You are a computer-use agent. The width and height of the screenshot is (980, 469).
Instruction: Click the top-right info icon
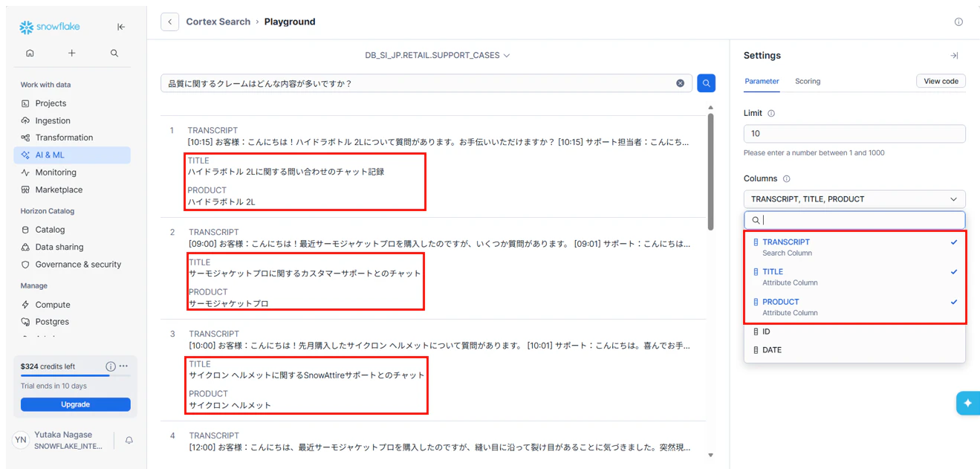(x=958, y=22)
